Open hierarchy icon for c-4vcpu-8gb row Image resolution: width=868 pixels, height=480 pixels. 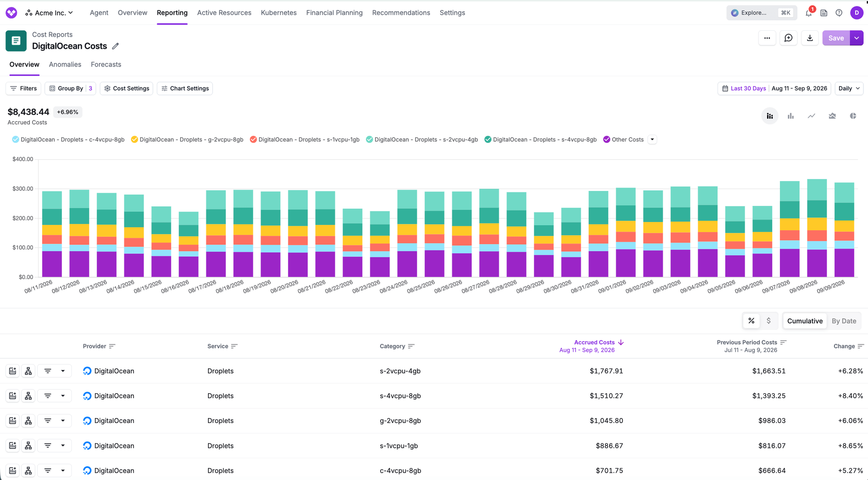[28, 470]
